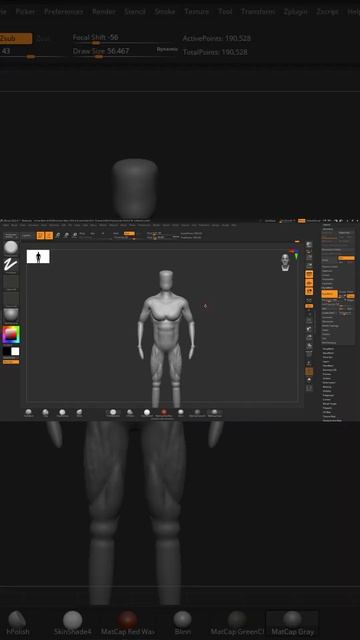Select the white SkinShade sphere in the small window
The height and width of the screenshot is (640, 360).
tap(147, 413)
